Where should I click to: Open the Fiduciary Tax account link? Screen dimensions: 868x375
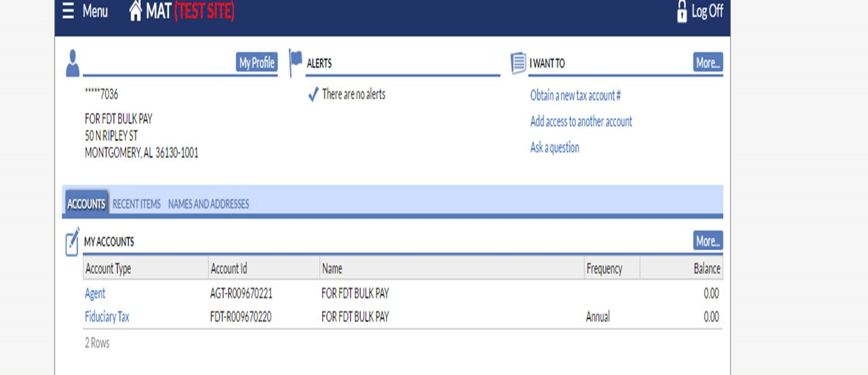click(107, 317)
